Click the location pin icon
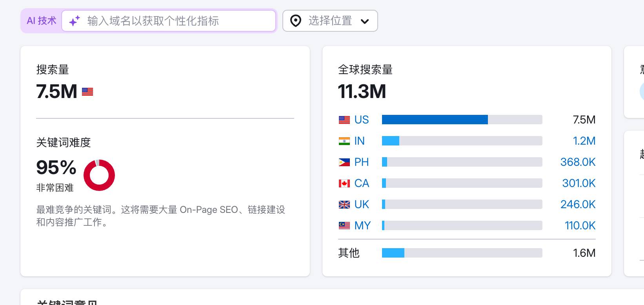 (296, 21)
